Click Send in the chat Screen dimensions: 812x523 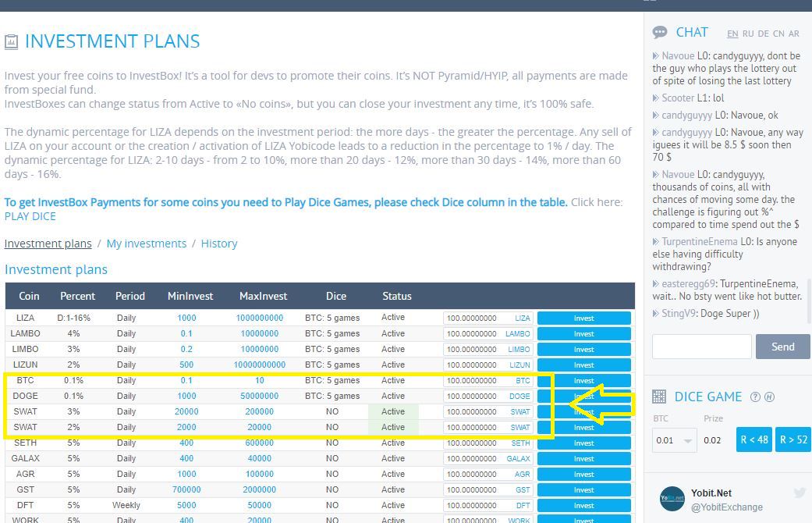(782, 347)
